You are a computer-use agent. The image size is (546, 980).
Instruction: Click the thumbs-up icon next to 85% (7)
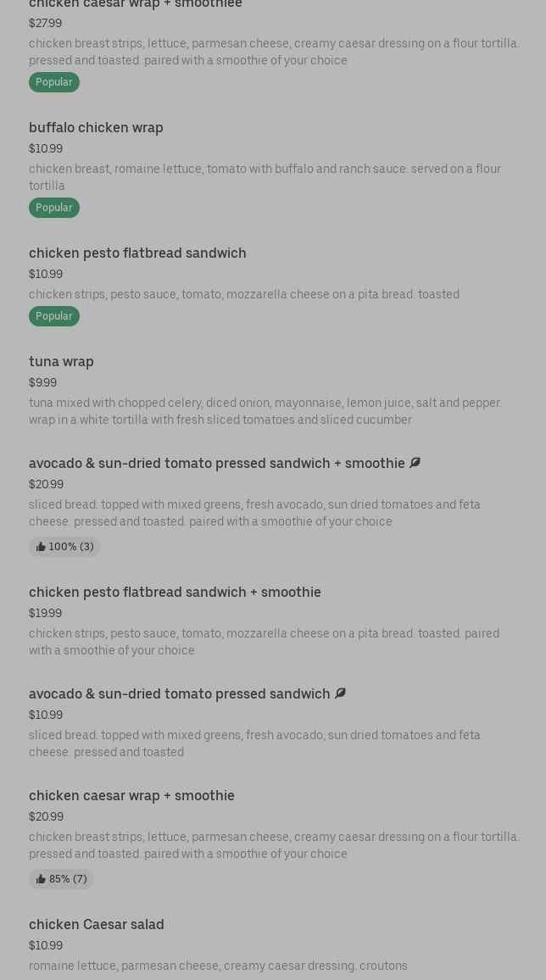click(41, 880)
